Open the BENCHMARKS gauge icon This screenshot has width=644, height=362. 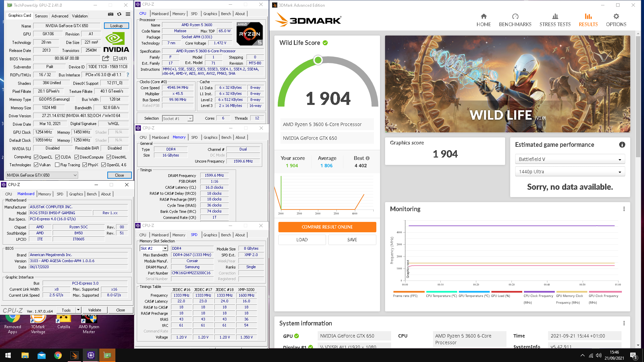[515, 16]
